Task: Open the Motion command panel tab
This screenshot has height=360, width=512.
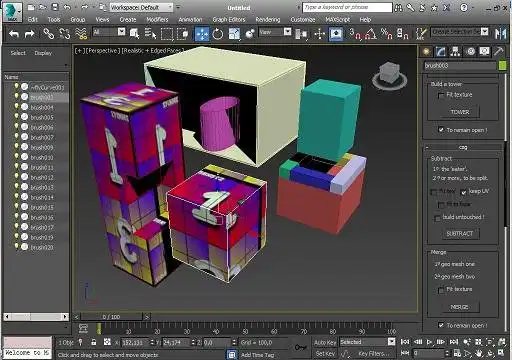Action: 471,51
